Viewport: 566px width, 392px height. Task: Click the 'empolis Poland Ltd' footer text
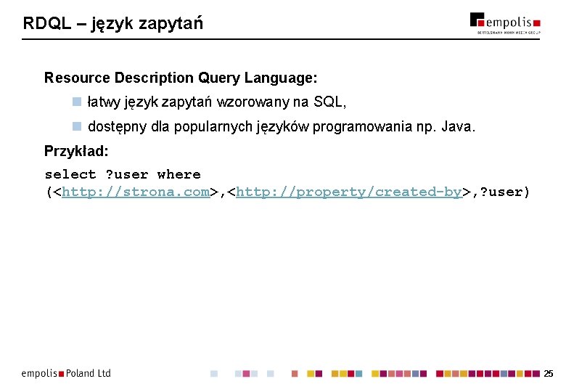[66, 373]
